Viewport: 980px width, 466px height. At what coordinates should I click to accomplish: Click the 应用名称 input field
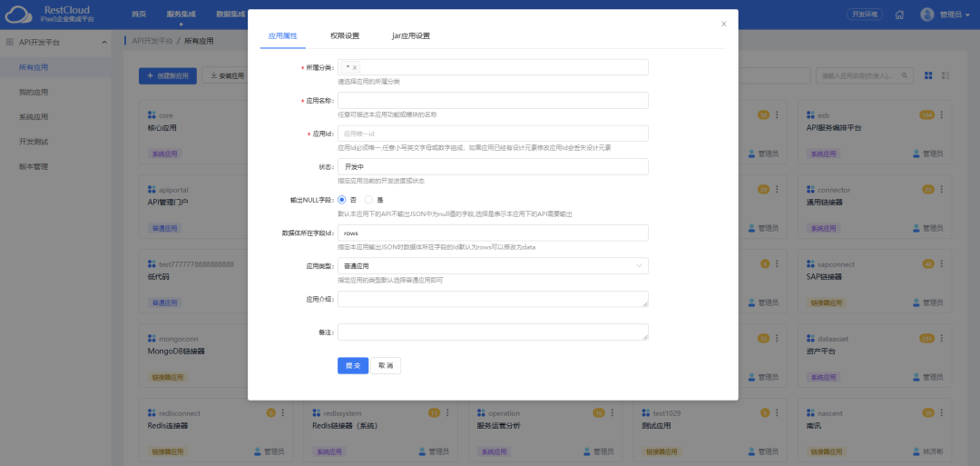pyautogui.click(x=493, y=100)
